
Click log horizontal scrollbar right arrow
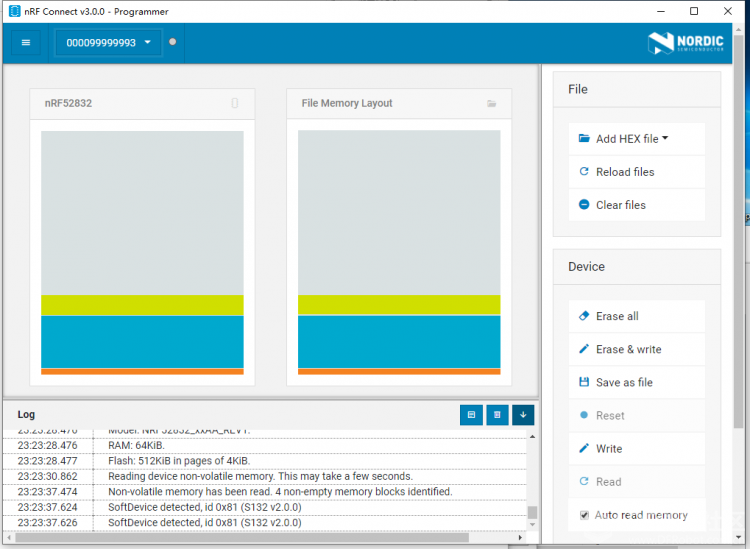(520, 538)
